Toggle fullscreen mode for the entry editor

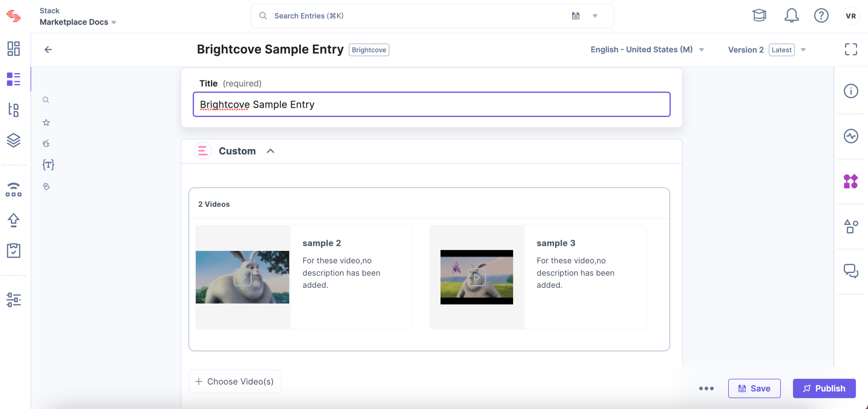(x=851, y=50)
